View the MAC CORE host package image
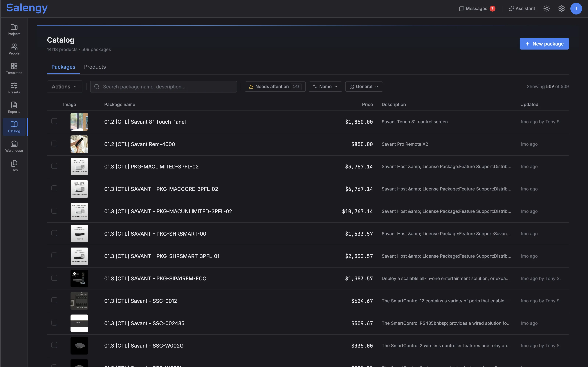 [79, 189]
